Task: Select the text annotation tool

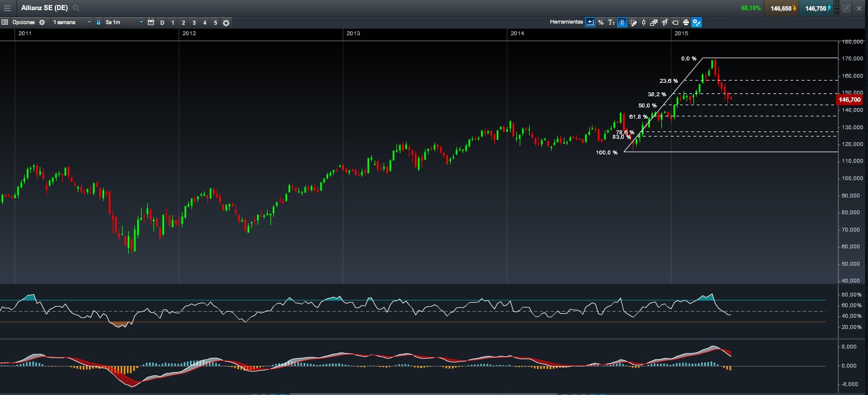Action: pos(612,22)
